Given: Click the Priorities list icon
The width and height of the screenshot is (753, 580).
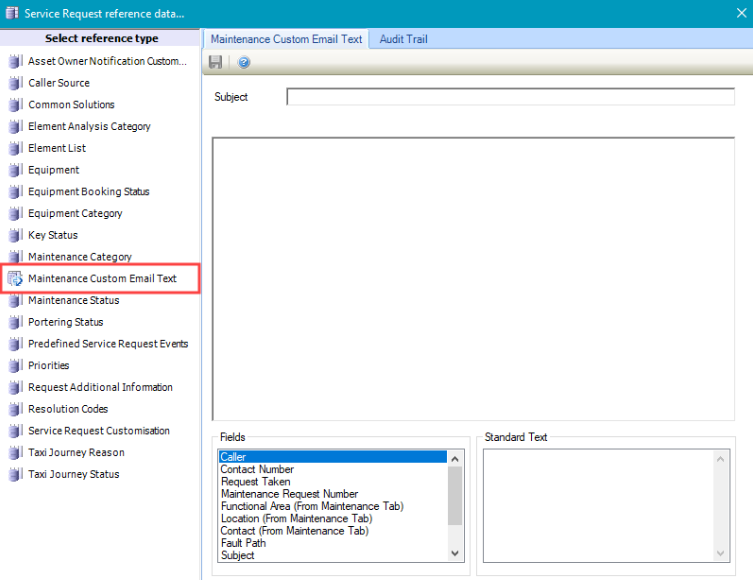Looking at the screenshot, I should [x=15, y=365].
